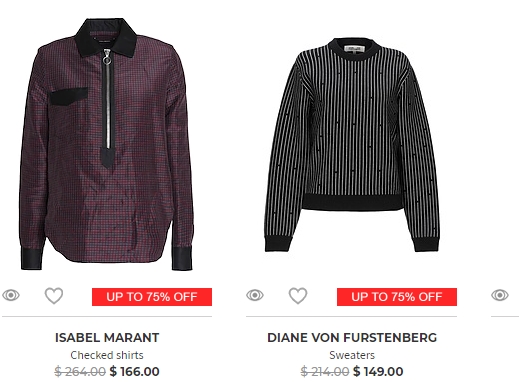Click the crossed-out $ 264.00 price

(80, 371)
